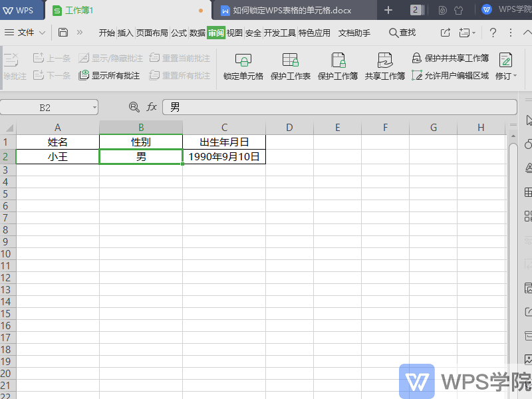Select cell C2 containing the birth date
Screen dimensions: 532x399
coord(223,156)
